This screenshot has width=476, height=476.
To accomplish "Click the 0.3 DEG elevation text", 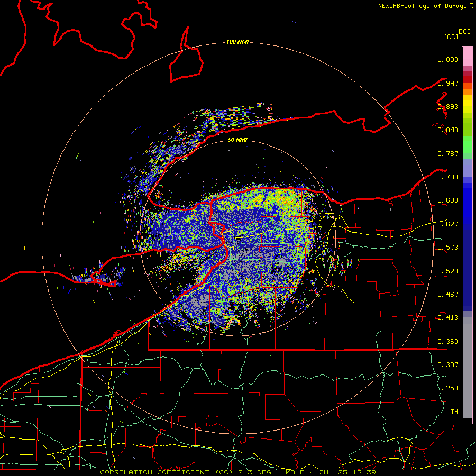I will 255,472.
